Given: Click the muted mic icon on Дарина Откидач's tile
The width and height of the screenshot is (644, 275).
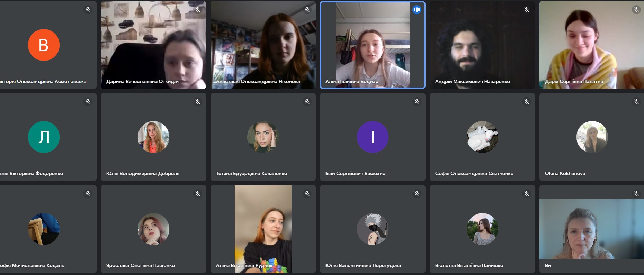Looking at the screenshot, I should pos(197,10).
